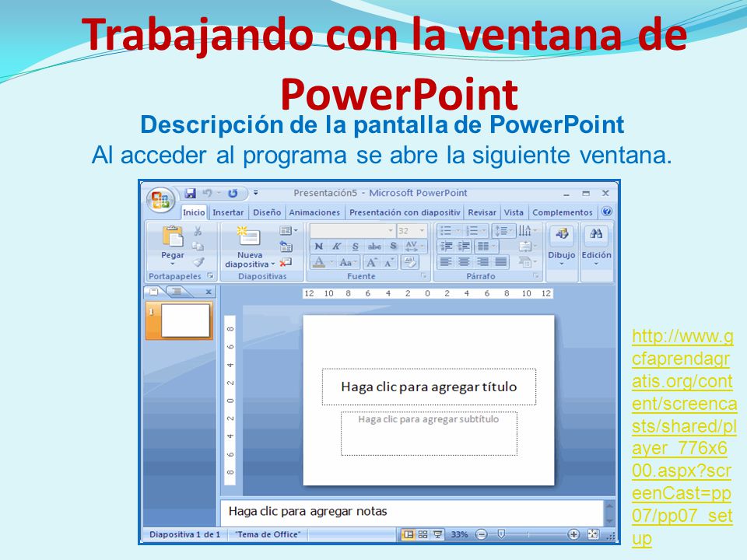Screen dimensions: 747x560
Task: Toggle align text left
Action: pos(446,262)
